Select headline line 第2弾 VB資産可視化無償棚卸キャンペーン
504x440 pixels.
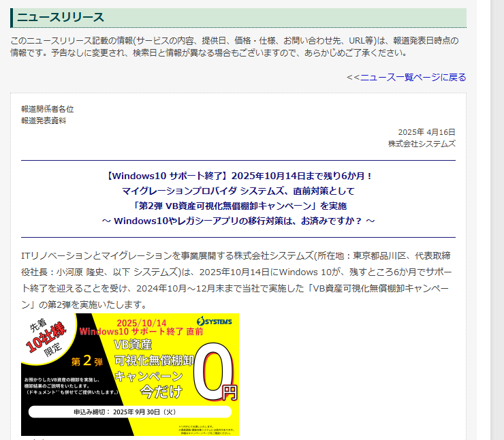click(240, 206)
